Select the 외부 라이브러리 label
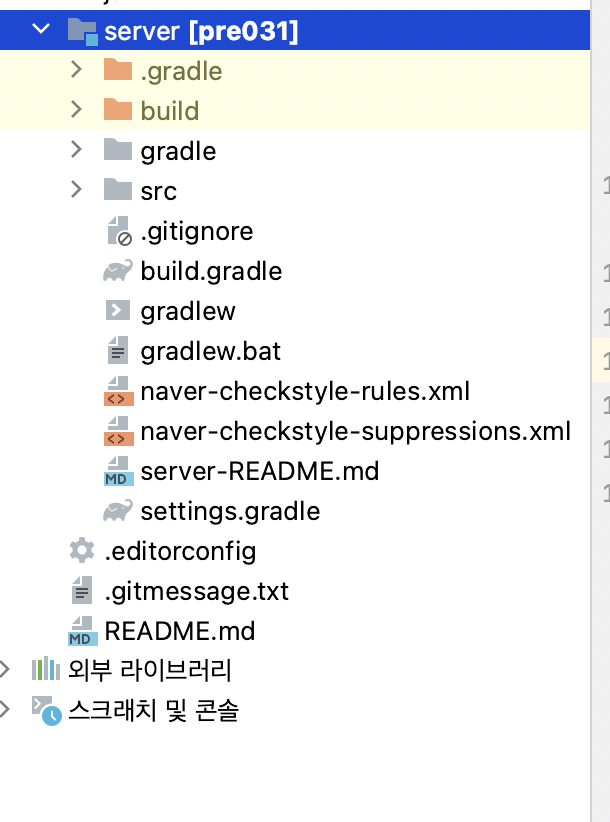The height and width of the screenshot is (822, 610). [150, 669]
